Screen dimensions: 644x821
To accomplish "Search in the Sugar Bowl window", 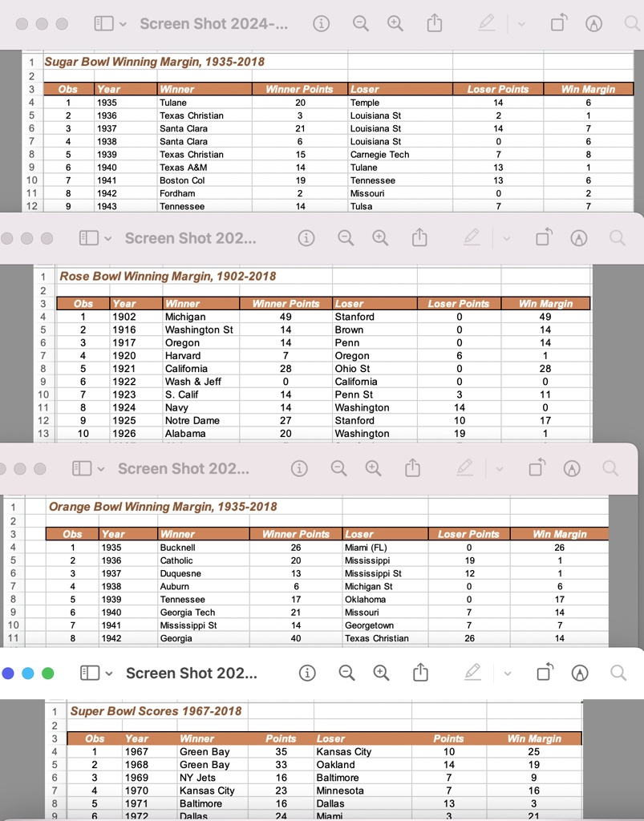I will click(633, 23).
